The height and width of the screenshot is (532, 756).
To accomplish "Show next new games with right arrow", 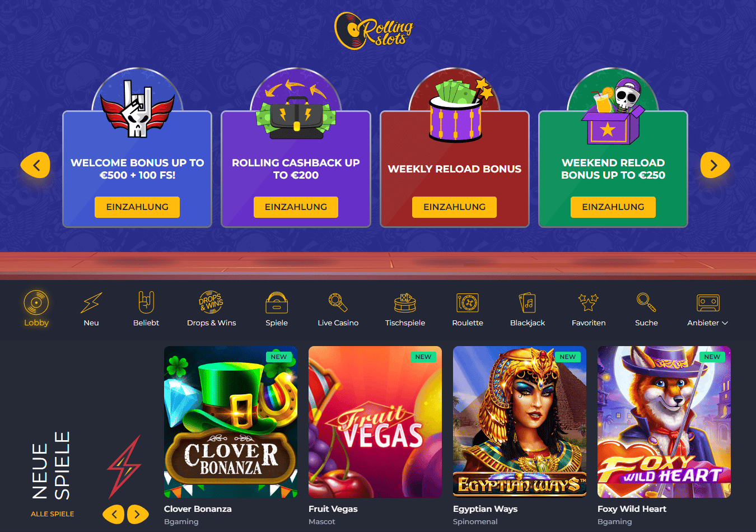I will [x=137, y=514].
